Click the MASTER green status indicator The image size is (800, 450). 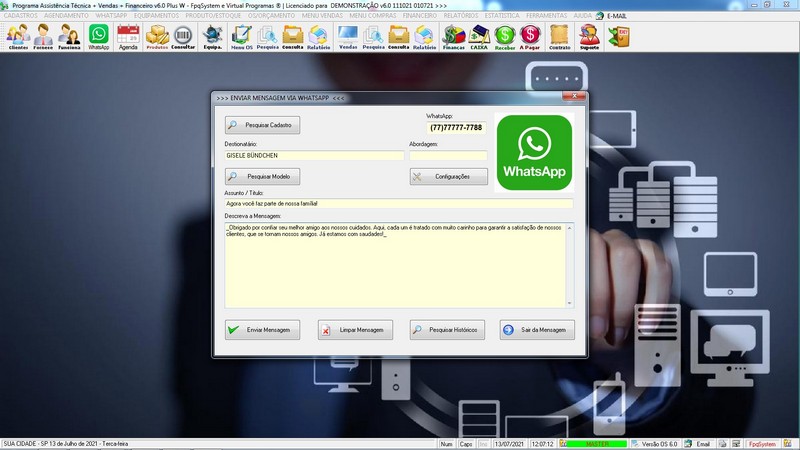coord(597,444)
